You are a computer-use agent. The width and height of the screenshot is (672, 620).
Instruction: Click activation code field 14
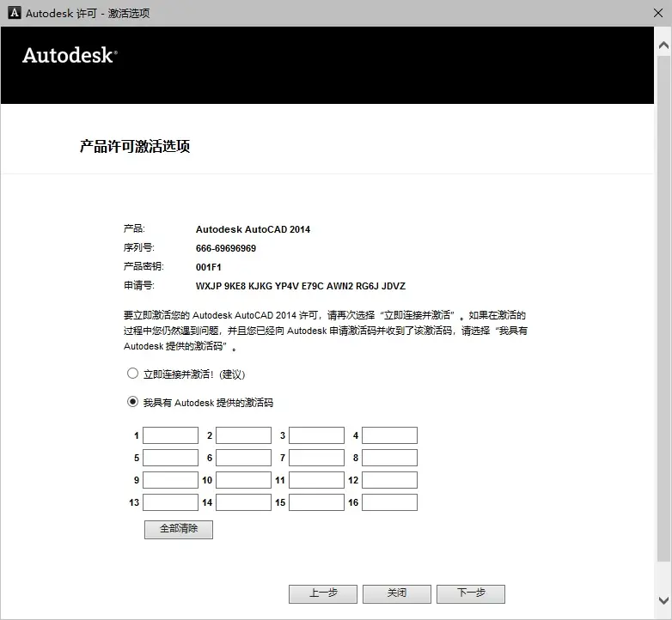click(x=243, y=502)
